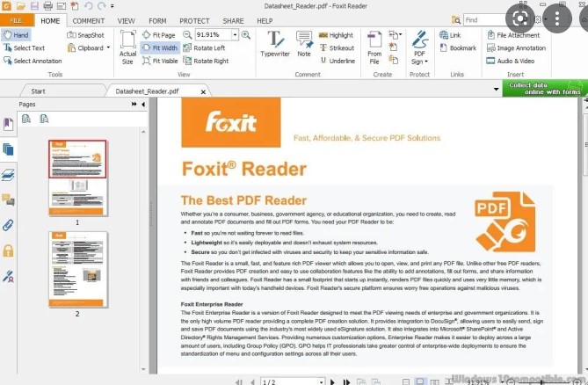Apply Fit Visible view
This screenshot has height=385, width=588.
point(160,61)
